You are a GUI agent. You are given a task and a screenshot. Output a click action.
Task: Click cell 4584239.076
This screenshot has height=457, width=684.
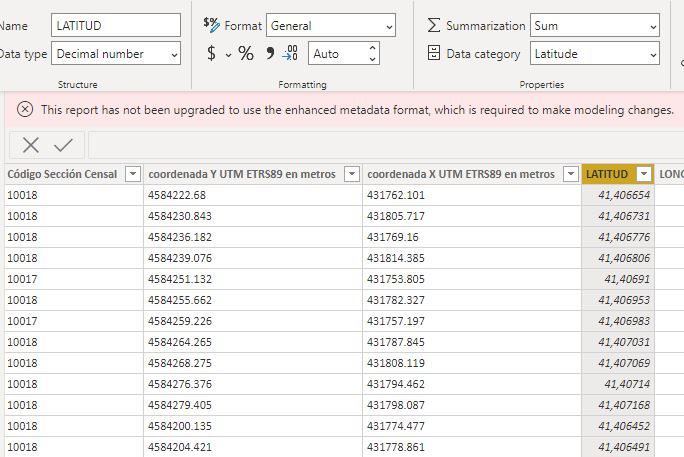click(x=253, y=258)
